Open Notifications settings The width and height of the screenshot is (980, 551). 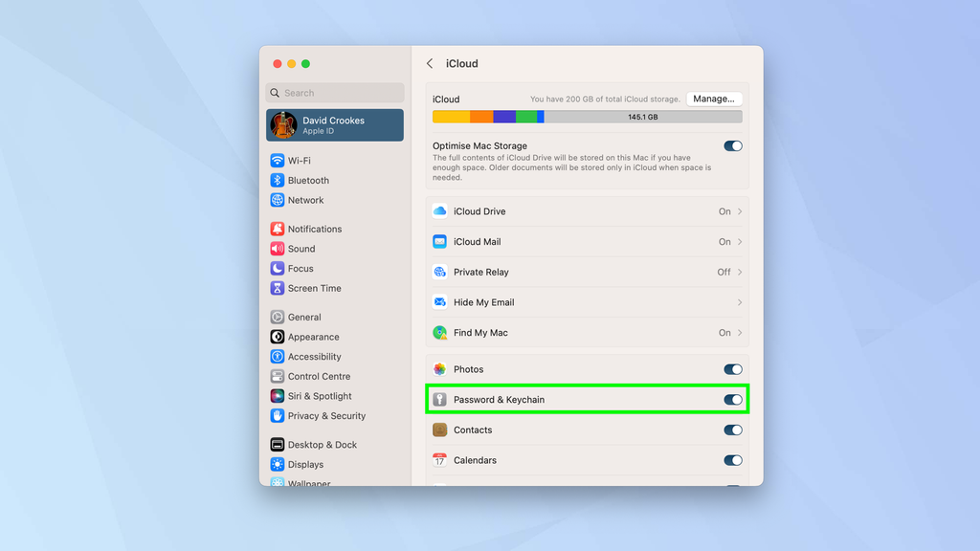(278, 229)
